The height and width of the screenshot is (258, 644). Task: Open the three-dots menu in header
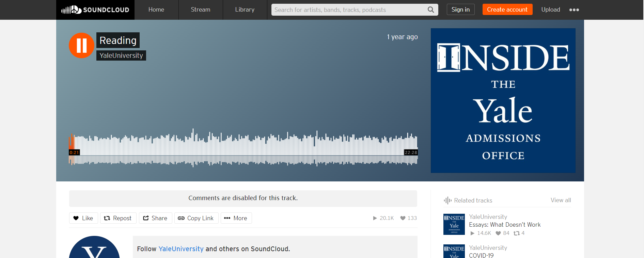point(574,10)
